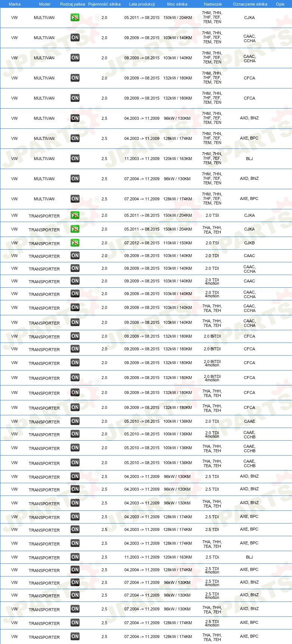Click ON icon in Transporter 7HA 04.2003 AXE, BPC row
292x644 pixels.
point(75,543)
